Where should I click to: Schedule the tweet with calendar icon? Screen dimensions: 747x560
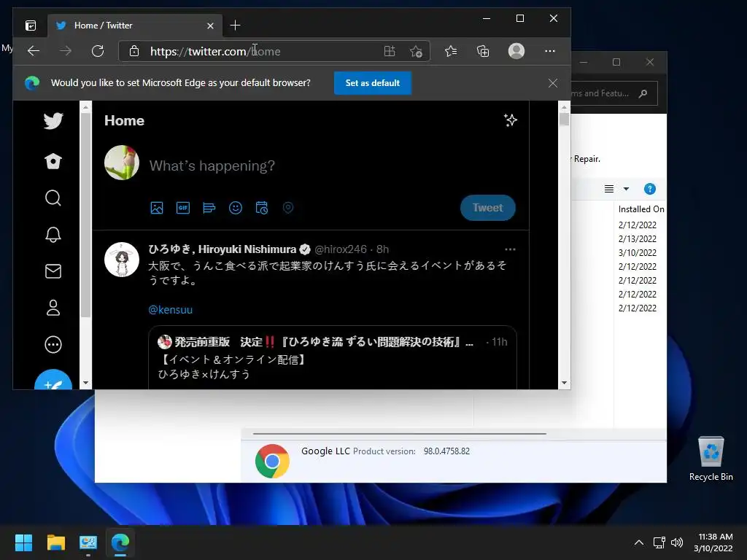262,208
